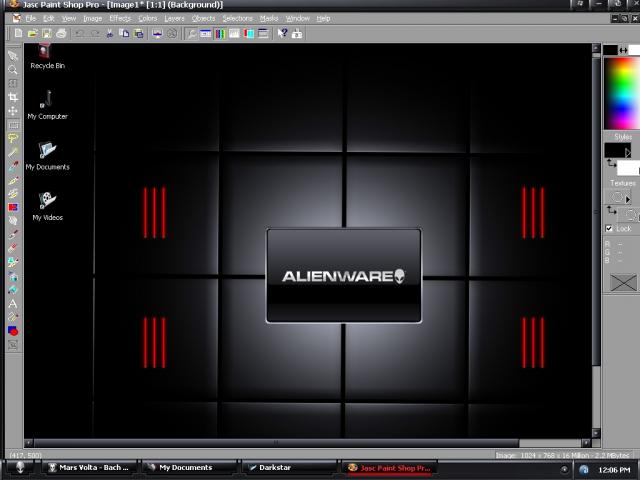Image resolution: width=640 pixels, height=480 pixels.
Task: Click the context help question-mark arrow icon
Action: coord(282,33)
